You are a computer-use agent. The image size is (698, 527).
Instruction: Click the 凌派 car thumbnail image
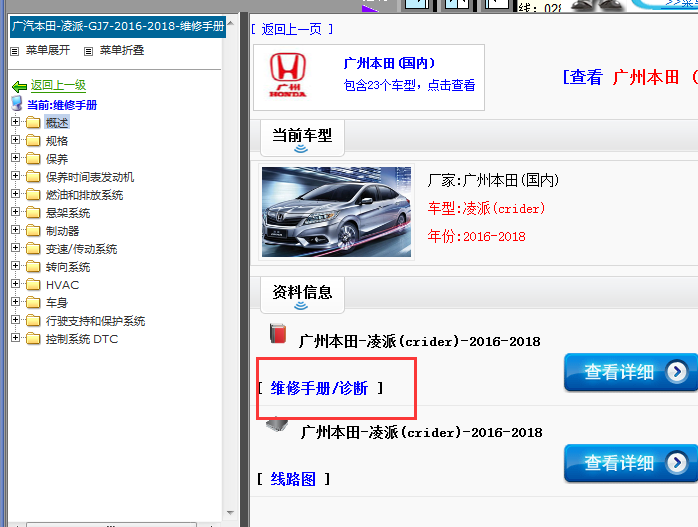point(337,212)
